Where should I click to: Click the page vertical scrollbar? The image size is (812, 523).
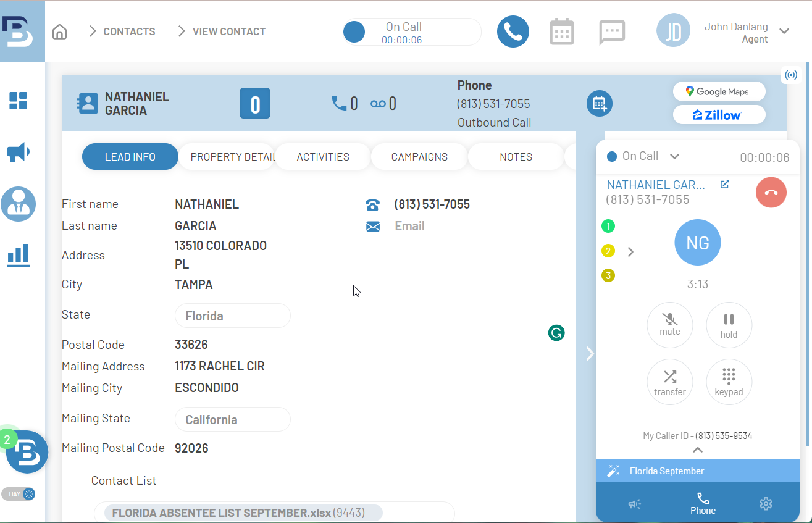(x=808, y=253)
